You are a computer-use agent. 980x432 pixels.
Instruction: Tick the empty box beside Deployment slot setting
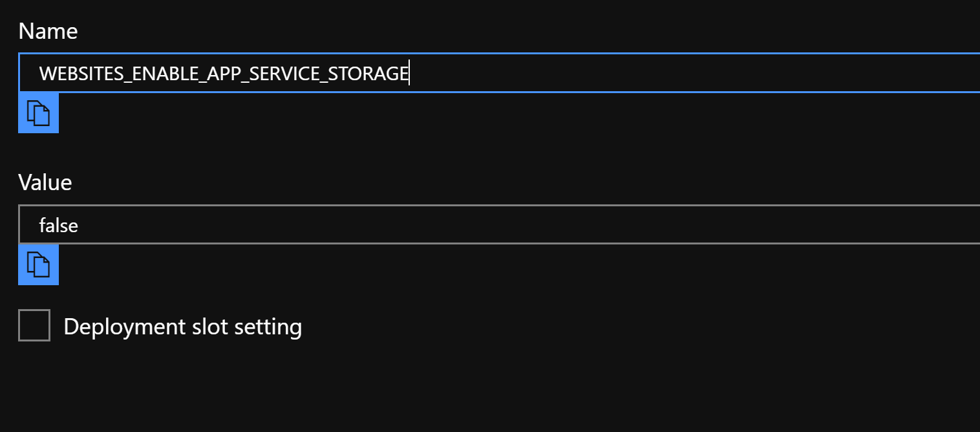(x=34, y=325)
